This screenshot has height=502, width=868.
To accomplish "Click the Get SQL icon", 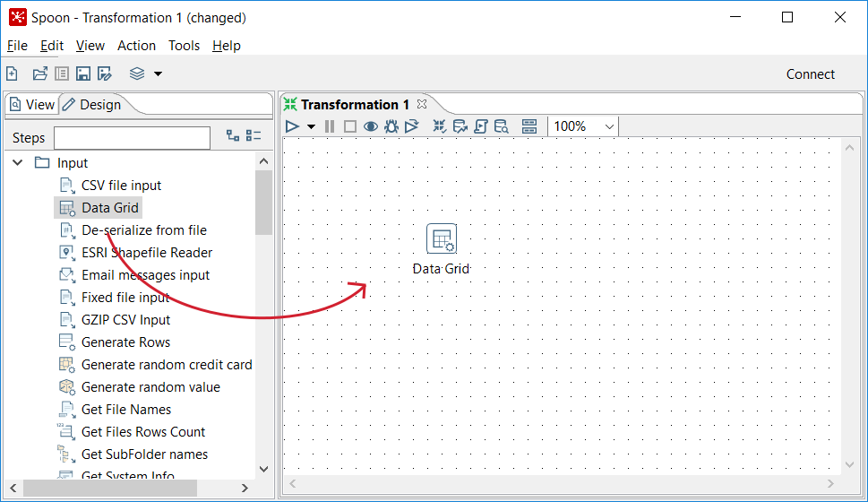I will (481, 126).
